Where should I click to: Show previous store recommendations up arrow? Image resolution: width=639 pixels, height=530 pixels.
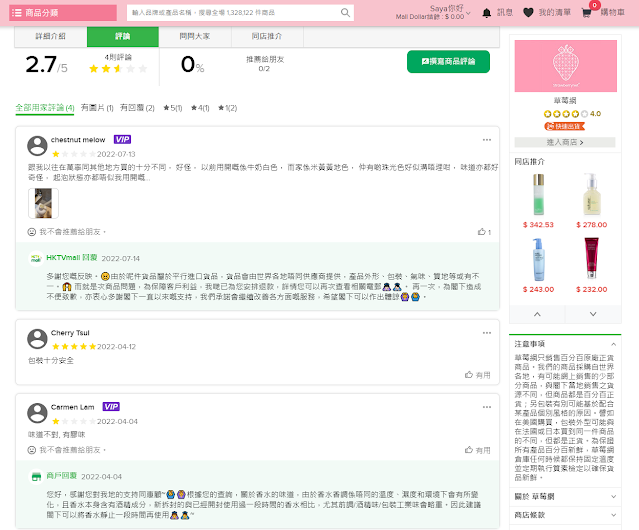click(537, 314)
